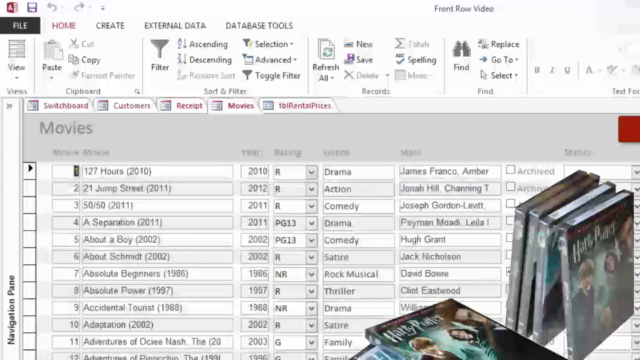Switch to the HOME ribbon tab
Viewport: 640px width, 360px height.
(x=64, y=26)
